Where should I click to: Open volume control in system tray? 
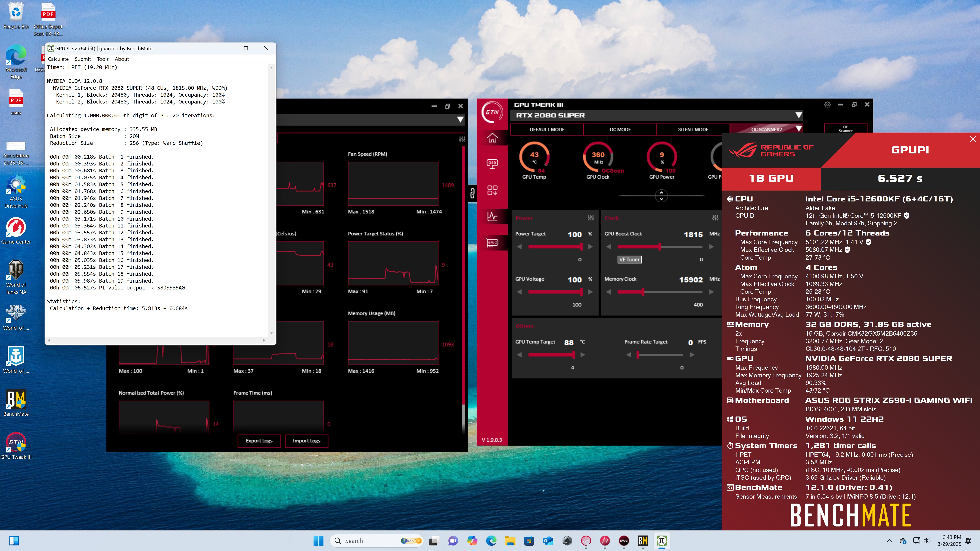[x=926, y=540]
